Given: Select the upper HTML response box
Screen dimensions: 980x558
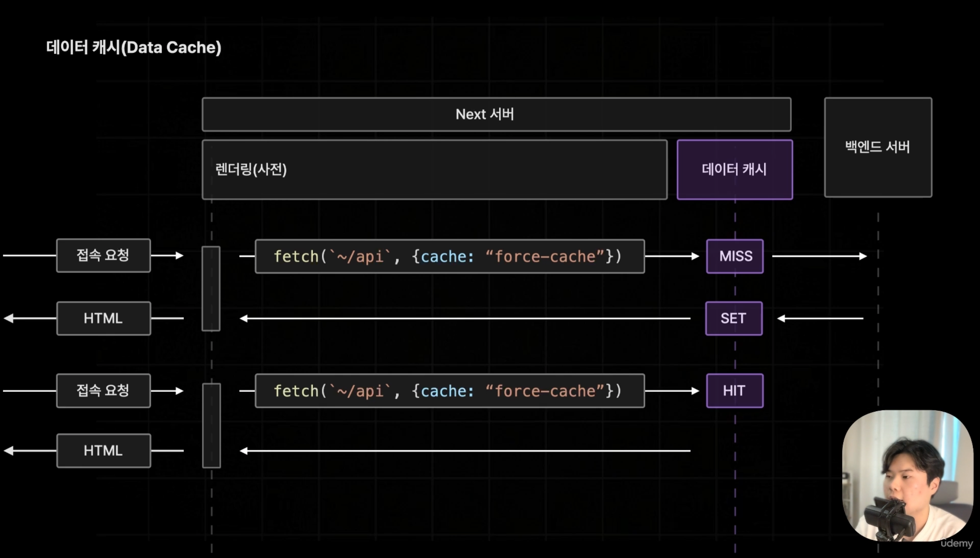Looking at the screenshot, I should [x=104, y=318].
